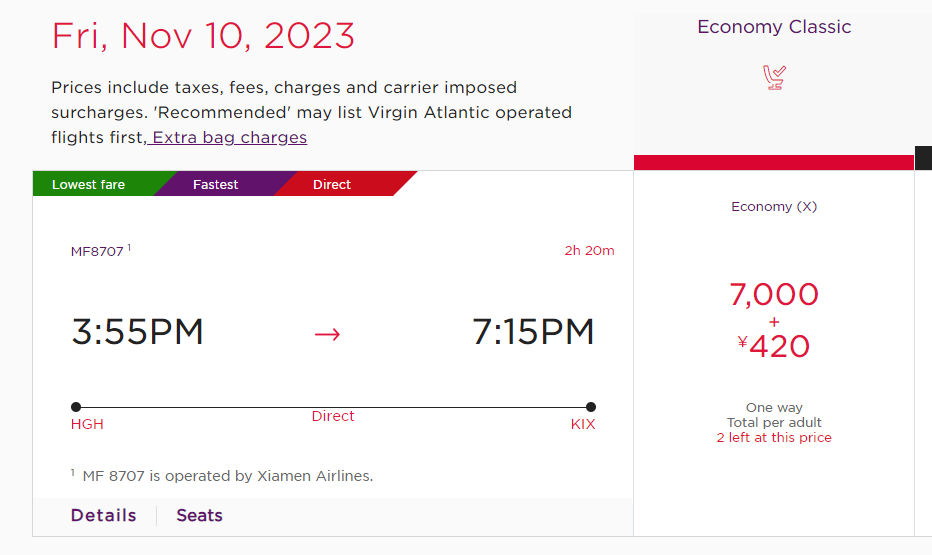
Task: Open the Seats tab
Action: pyautogui.click(x=199, y=515)
